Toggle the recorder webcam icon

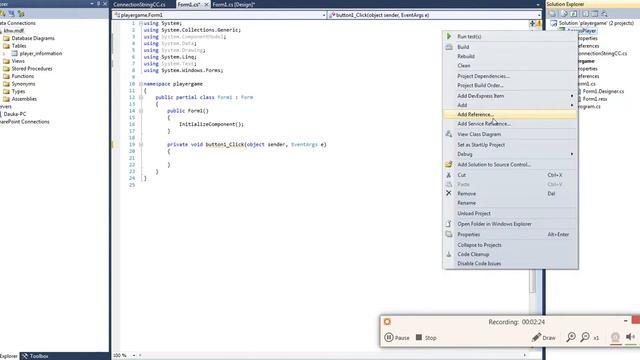[615, 337]
